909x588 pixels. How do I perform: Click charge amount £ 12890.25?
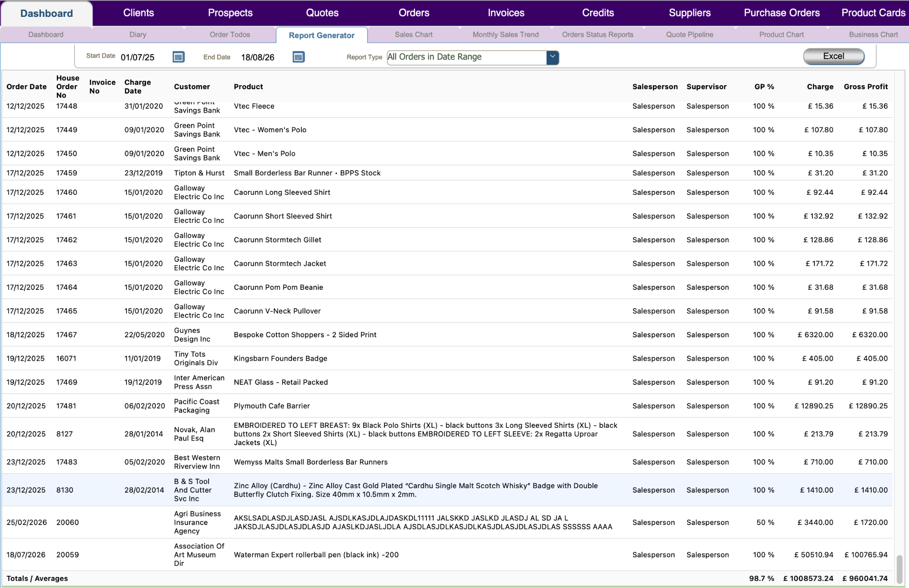(x=814, y=406)
